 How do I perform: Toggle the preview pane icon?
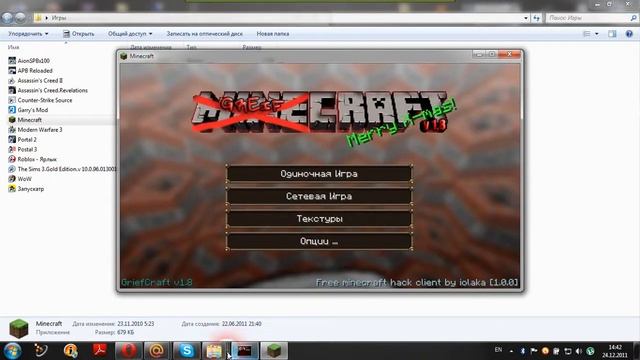coord(612,34)
